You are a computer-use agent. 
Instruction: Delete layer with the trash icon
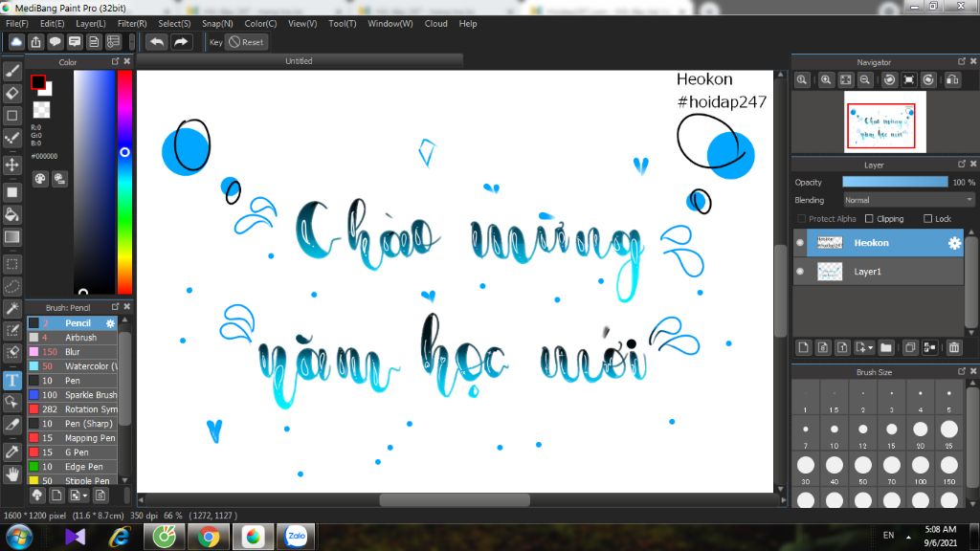click(x=954, y=348)
